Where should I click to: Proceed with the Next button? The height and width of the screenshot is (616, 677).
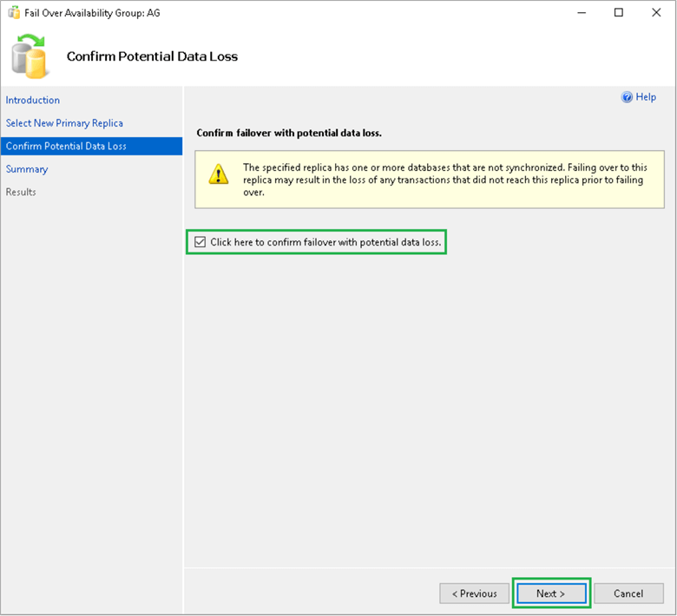click(550, 593)
